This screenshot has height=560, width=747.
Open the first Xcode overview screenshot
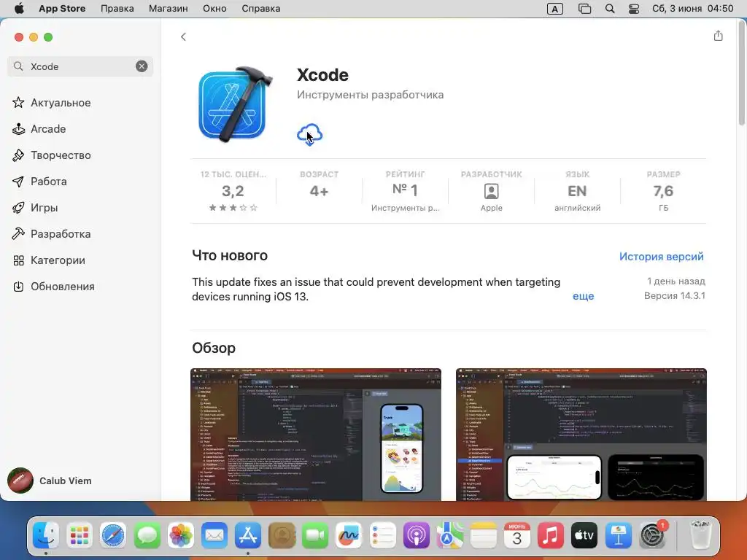click(x=316, y=435)
